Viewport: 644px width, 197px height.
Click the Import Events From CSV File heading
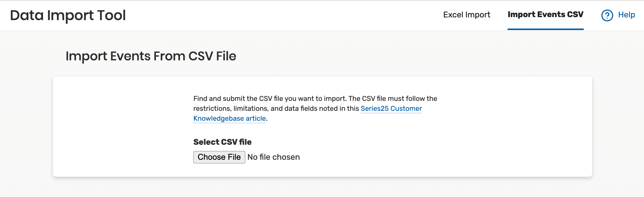(x=151, y=56)
